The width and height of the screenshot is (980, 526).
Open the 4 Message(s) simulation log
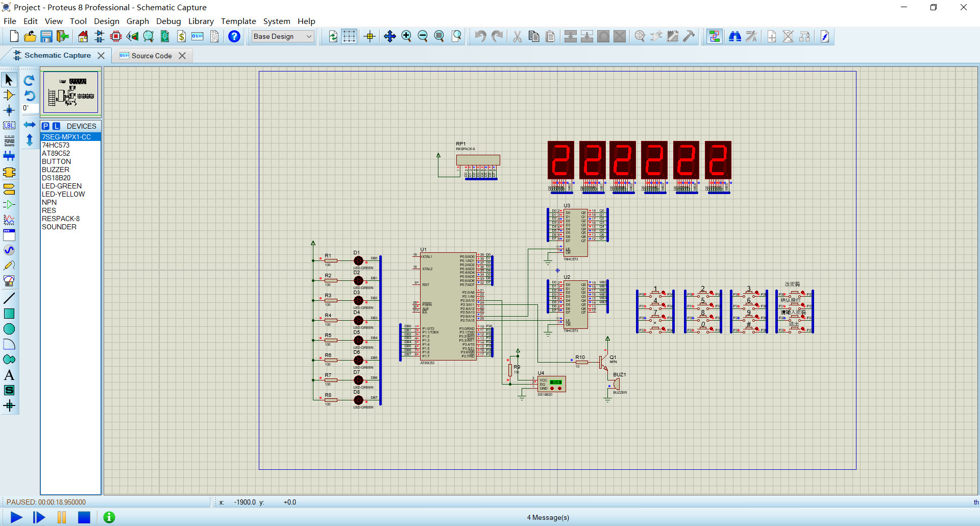pyautogui.click(x=548, y=517)
